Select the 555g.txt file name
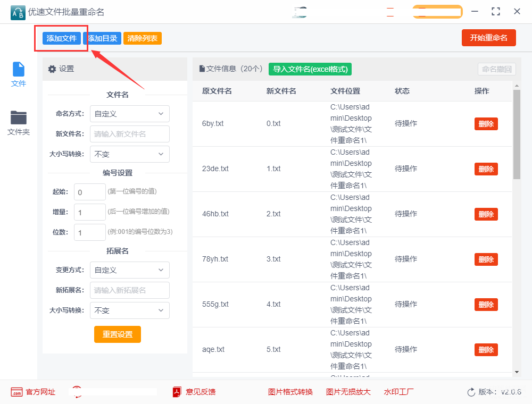 [x=215, y=304]
